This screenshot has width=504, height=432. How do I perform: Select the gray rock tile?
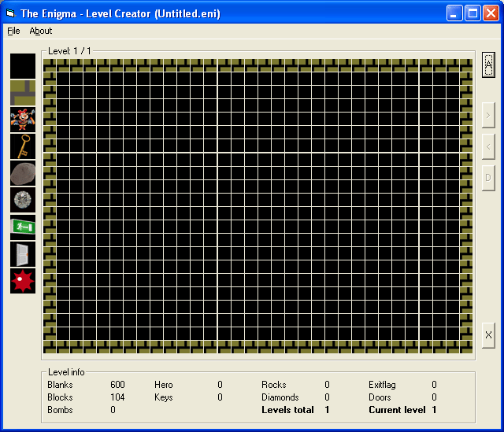tap(23, 174)
